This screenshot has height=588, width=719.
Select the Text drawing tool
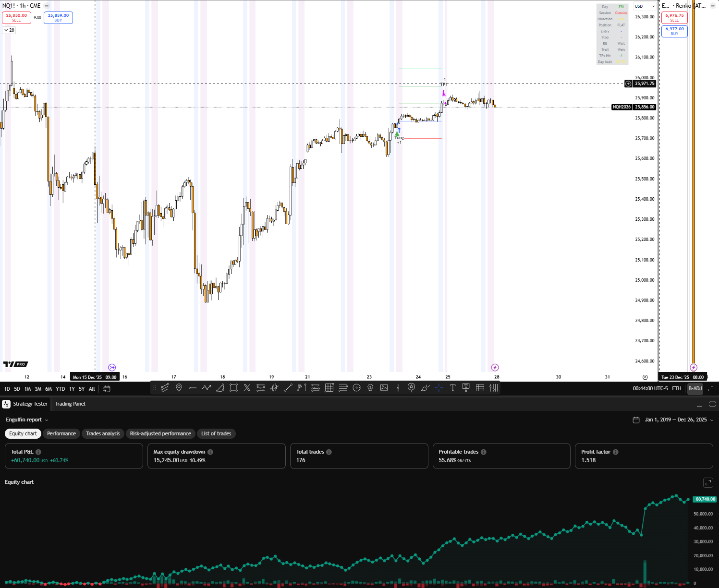[x=452, y=388]
